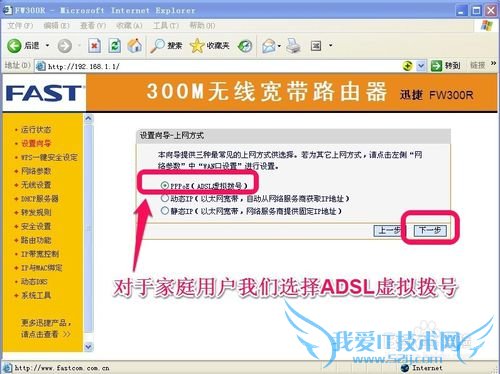The image size is (500, 374).
Task: Click 更多迅捷产品 请点击查看 link
Action: pyautogui.click(x=46, y=328)
